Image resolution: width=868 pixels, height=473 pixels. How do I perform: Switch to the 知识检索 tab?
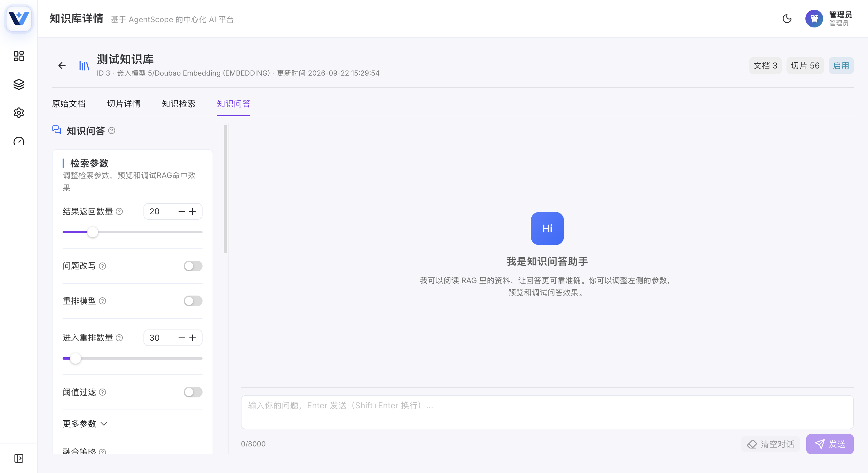pos(179,104)
